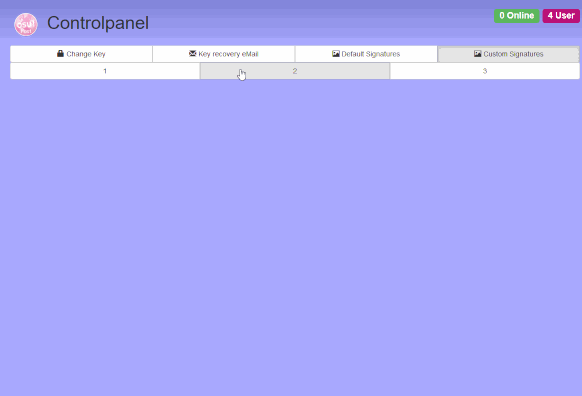Open the Change Key tab

point(81,54)
